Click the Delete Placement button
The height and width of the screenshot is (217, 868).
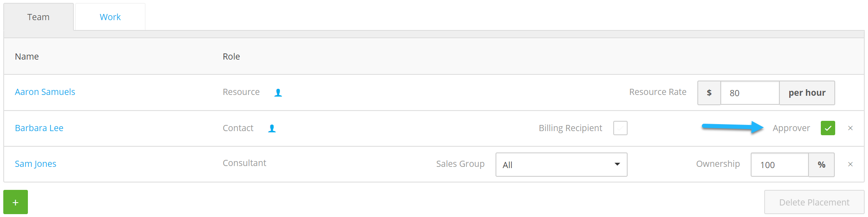(814, 202)
